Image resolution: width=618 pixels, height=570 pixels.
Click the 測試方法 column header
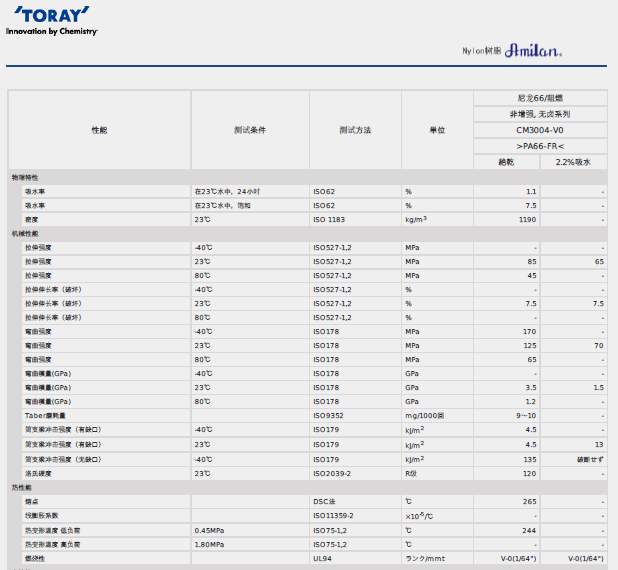coord(355,130)
